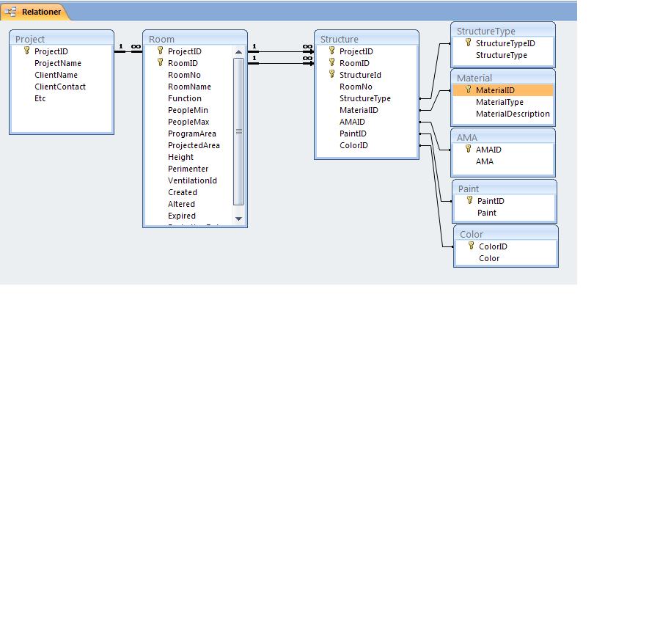Click the key icon beside Room's RoomID
Screen dimensions: 649x644
point(160,62)
